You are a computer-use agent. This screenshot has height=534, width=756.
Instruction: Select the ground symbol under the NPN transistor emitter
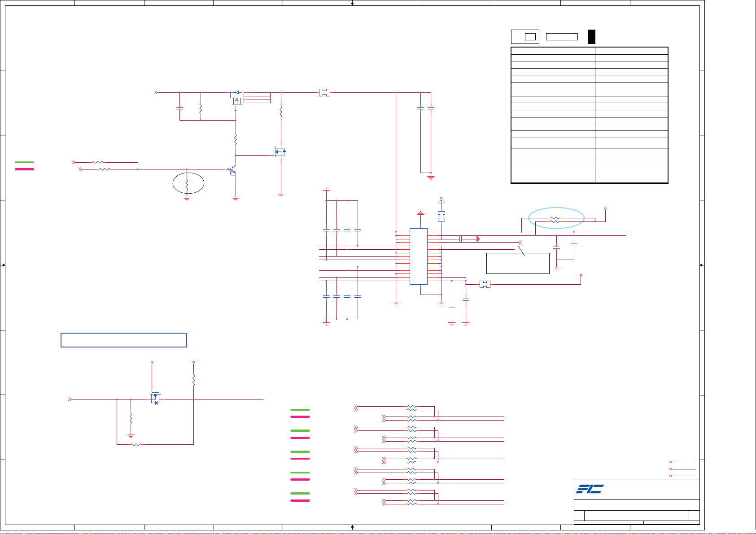(x=236, y=198)
